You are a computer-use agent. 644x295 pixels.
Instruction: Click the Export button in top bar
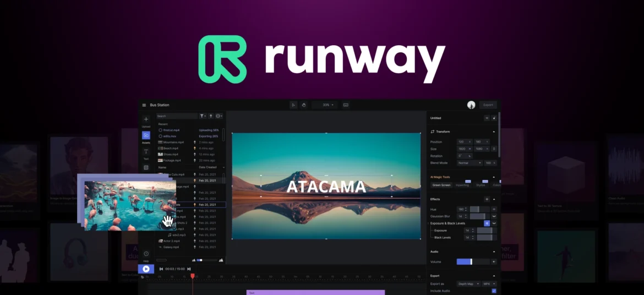pyautogui.click(x=488, y=105)
